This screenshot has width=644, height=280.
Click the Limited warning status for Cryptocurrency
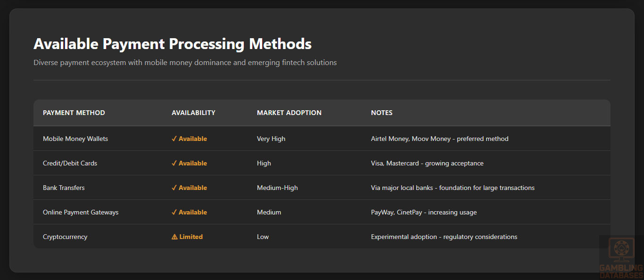(x=187, y=237)
